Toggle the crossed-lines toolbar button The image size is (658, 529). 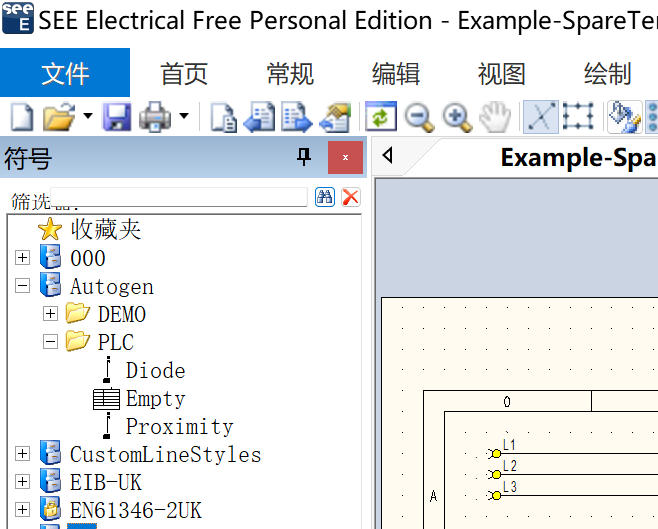coord(540,117)
